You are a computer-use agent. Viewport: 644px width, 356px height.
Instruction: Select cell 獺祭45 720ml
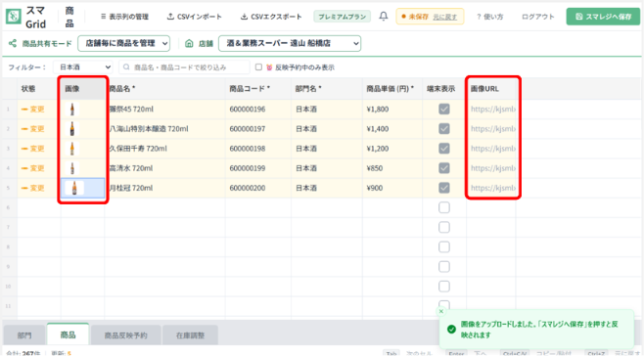(x=164, y=109)
